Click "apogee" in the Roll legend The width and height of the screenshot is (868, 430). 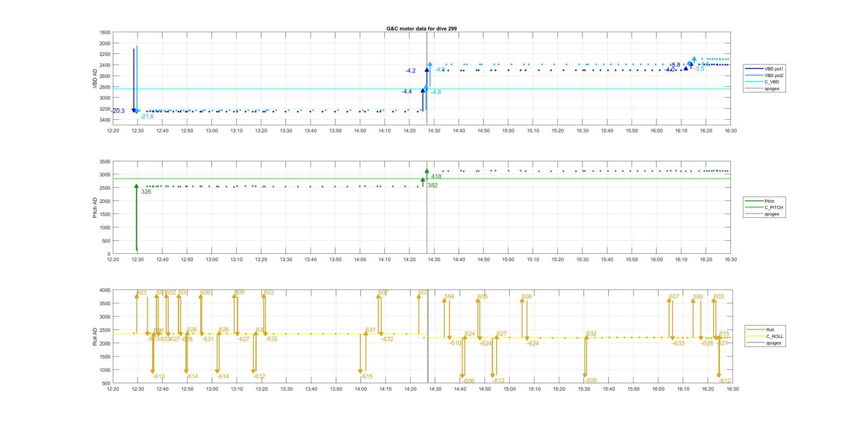(x=773, y=343)
